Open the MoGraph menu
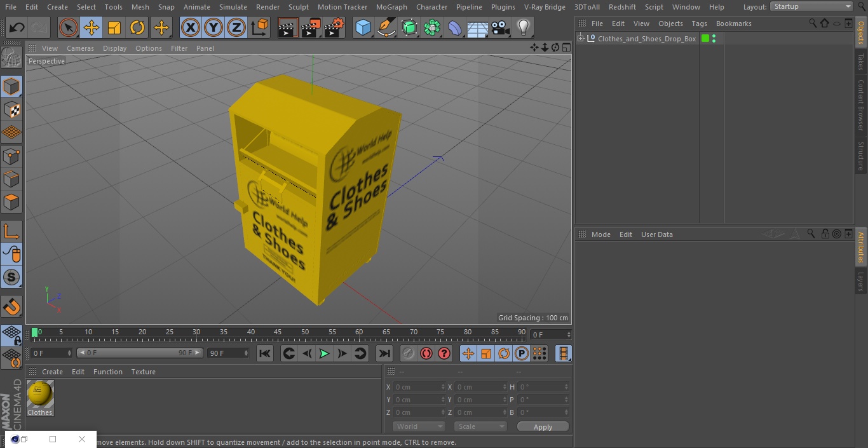 coord(391,7)
